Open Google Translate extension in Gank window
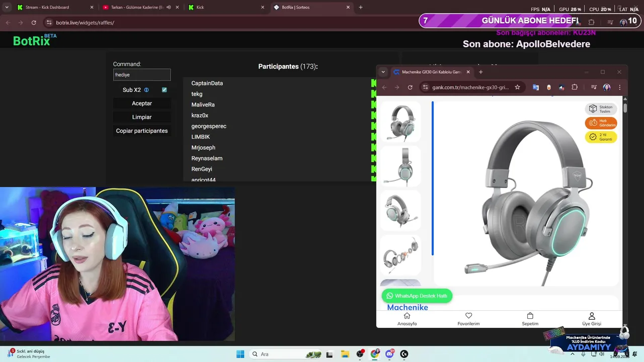This screenshot has width=644, height=362. click(536, 87)
